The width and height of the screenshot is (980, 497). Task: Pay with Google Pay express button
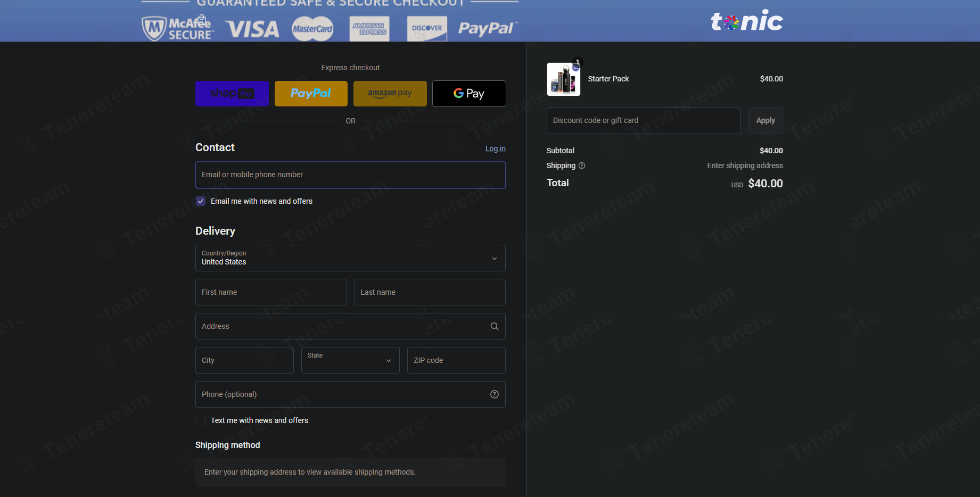click(469, 94)
